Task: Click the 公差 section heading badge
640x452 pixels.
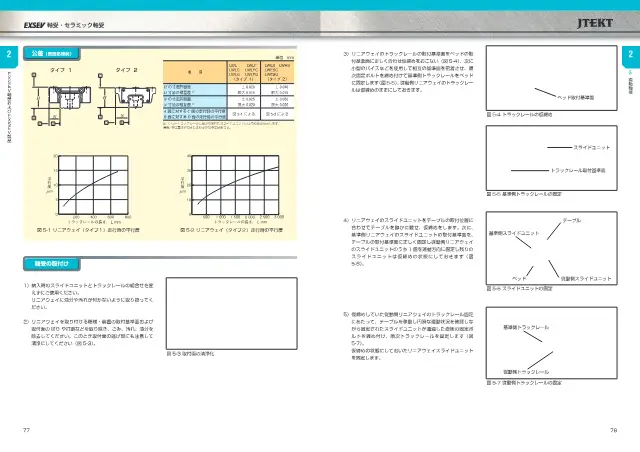Action: pos(51,53)
